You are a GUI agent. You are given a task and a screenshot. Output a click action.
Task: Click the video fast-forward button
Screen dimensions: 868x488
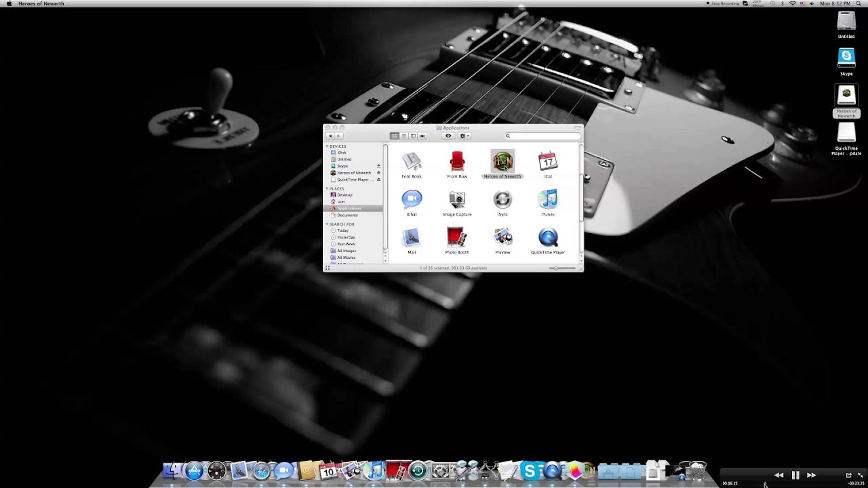811,475
